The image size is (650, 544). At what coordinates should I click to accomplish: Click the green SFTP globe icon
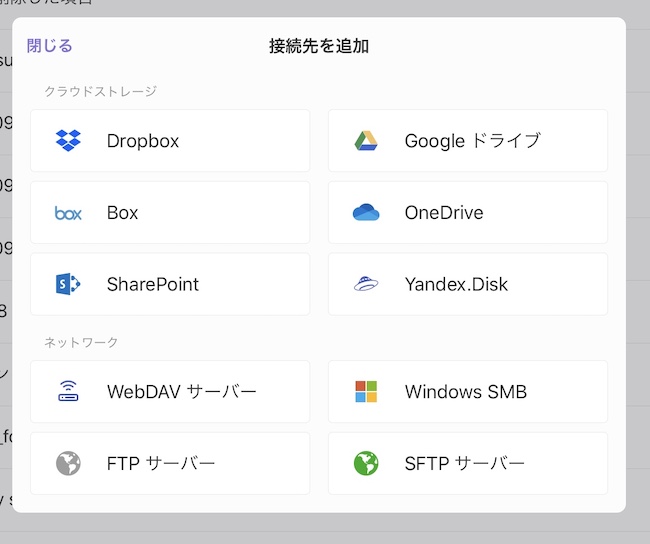[x=366, y=463]
